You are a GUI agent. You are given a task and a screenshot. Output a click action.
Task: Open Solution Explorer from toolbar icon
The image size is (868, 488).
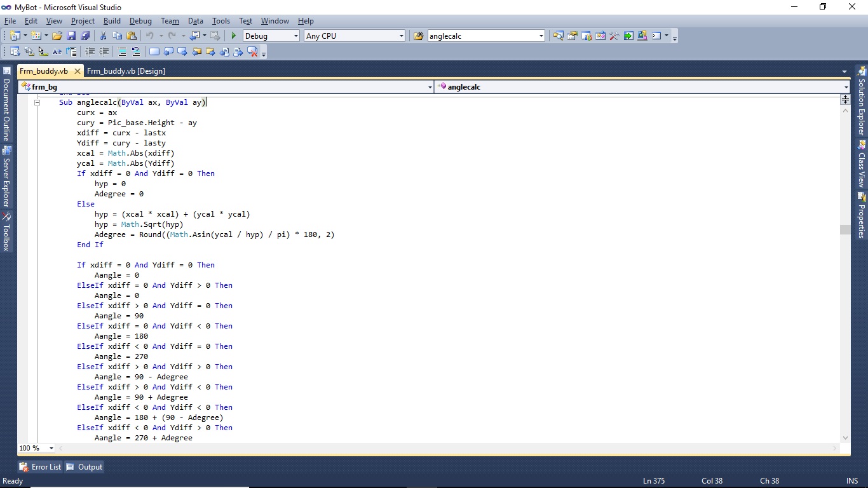pyautogui.click(x=558, y=36)
